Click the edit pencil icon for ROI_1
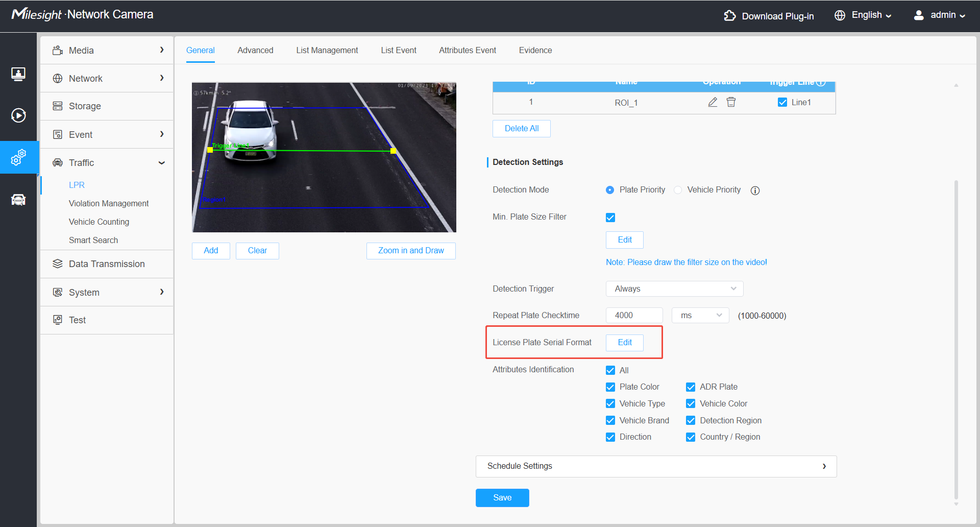This screenshot has width=980, height=527. pos(713,102)
